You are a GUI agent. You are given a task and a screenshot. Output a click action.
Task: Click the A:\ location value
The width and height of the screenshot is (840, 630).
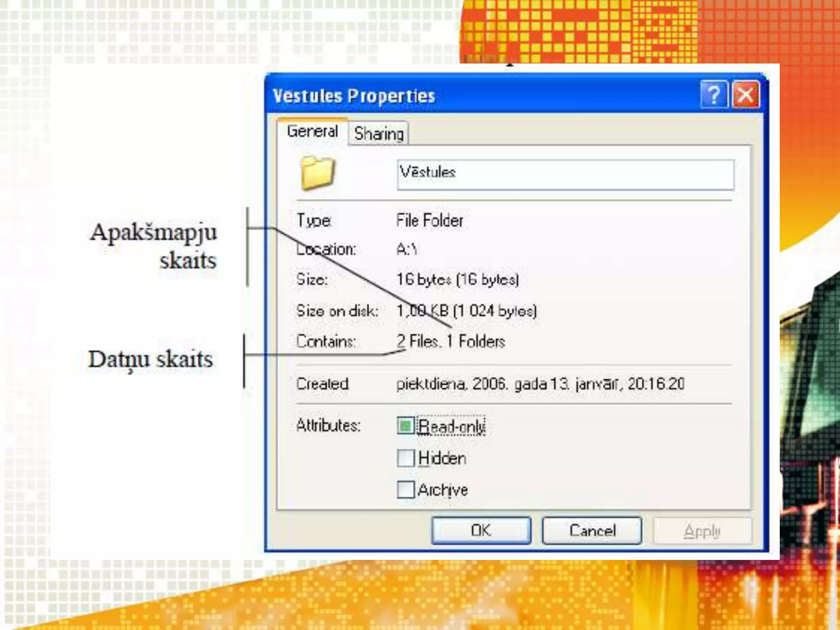(406, 249)
